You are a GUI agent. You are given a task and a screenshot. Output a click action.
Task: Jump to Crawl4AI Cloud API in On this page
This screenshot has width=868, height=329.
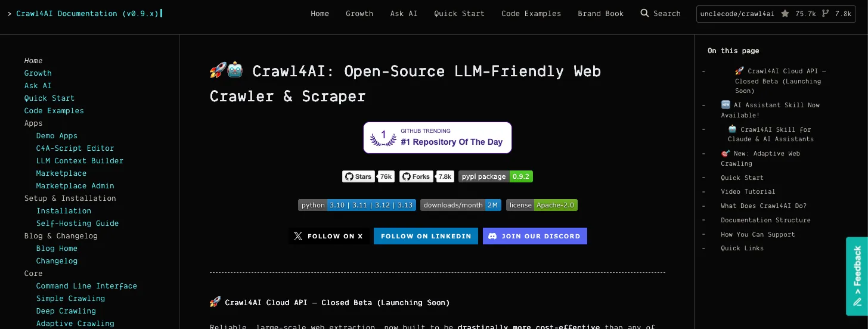coord(780,81)
